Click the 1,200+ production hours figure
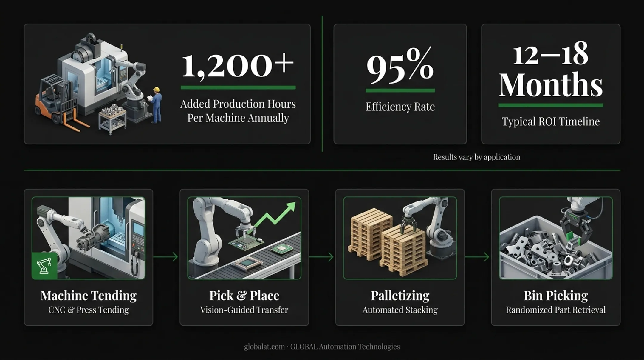This screenshot has width=644, height=360. pyautogui.click(x=238, y=65)
